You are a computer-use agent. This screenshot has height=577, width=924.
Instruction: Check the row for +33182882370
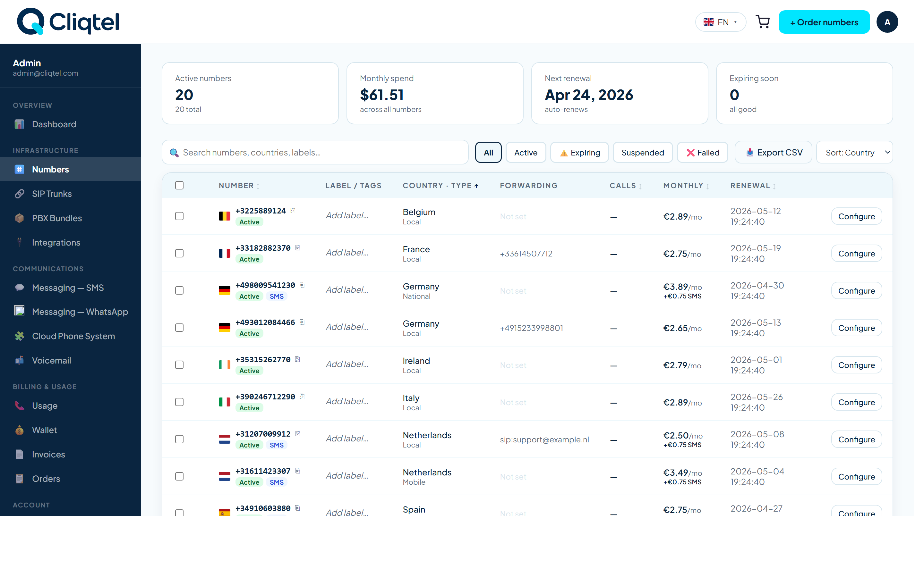point(179,253)
